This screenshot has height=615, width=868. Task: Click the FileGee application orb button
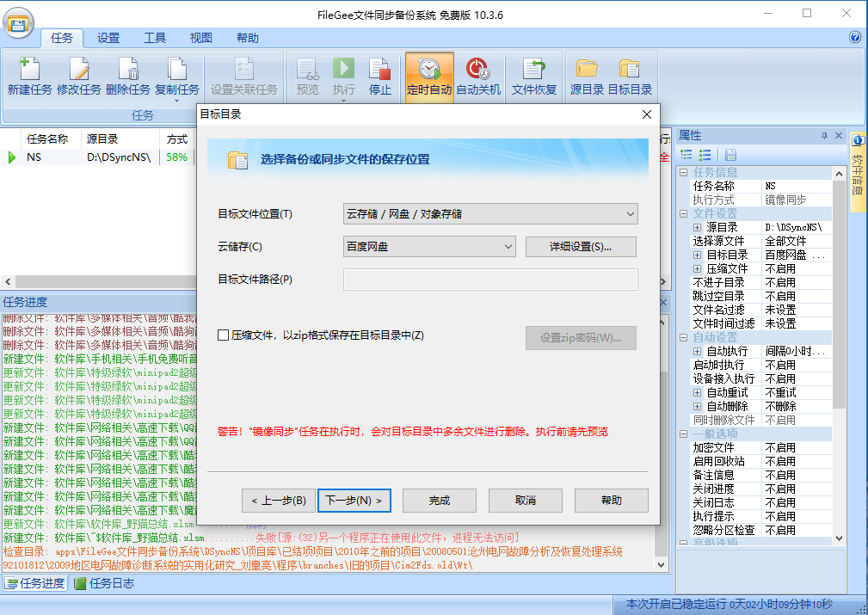tap(19, 23)
